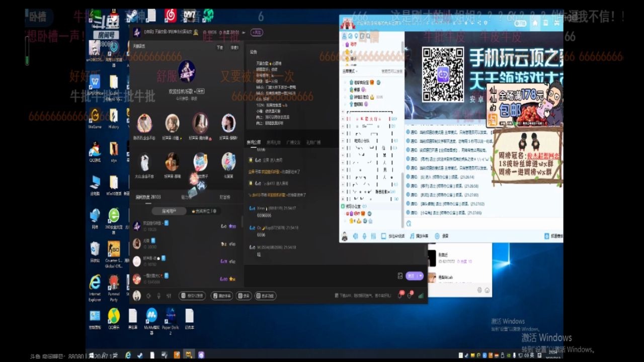Open the Paper Dolls 2 shortcut
The width and height of the screenshot is (644, 362).
click(x=170, y=321)
